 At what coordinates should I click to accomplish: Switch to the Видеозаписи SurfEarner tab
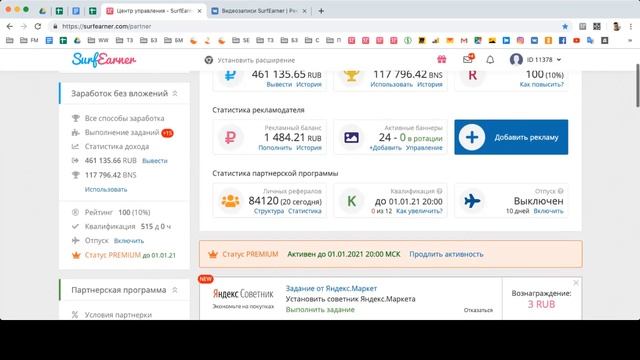tap(259, 11)
